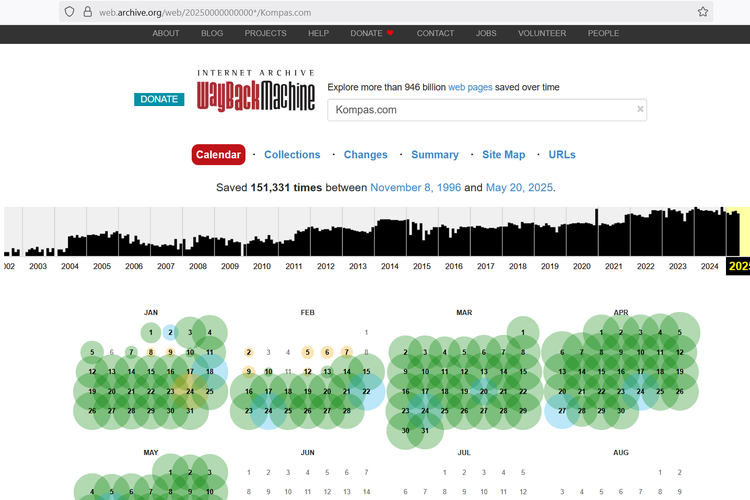Switch to the Changes tab

pos(365,155)
